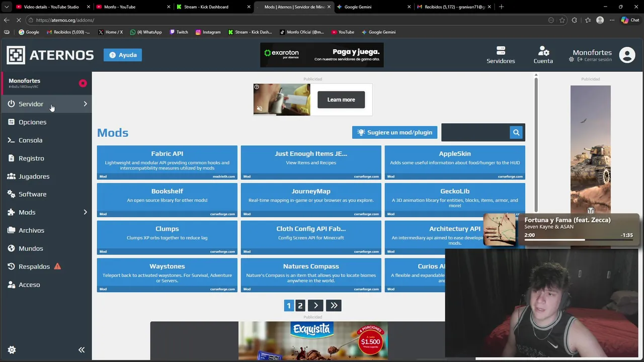The height and width of the screenshot is (362, 644).
Task: Click Learn more on the ad
Action: tap(341, 100)
